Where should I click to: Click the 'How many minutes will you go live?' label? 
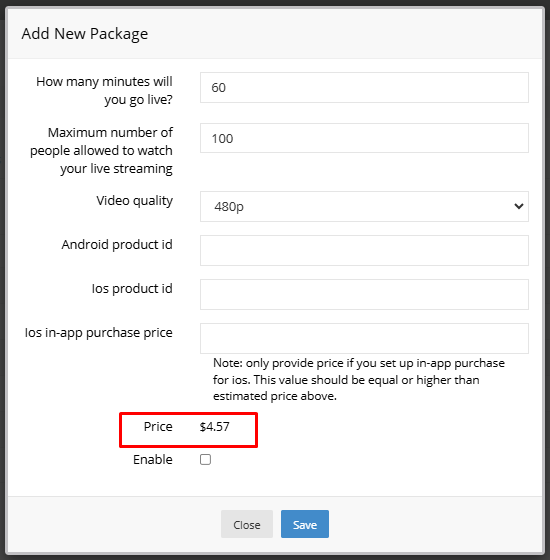[104, 90]
